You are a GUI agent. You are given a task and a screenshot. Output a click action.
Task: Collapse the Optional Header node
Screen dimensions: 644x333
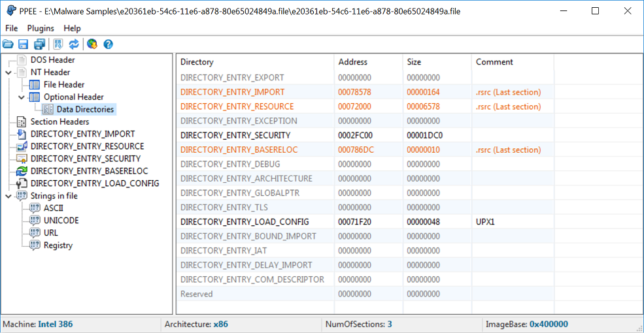click(x=22, y=97)
